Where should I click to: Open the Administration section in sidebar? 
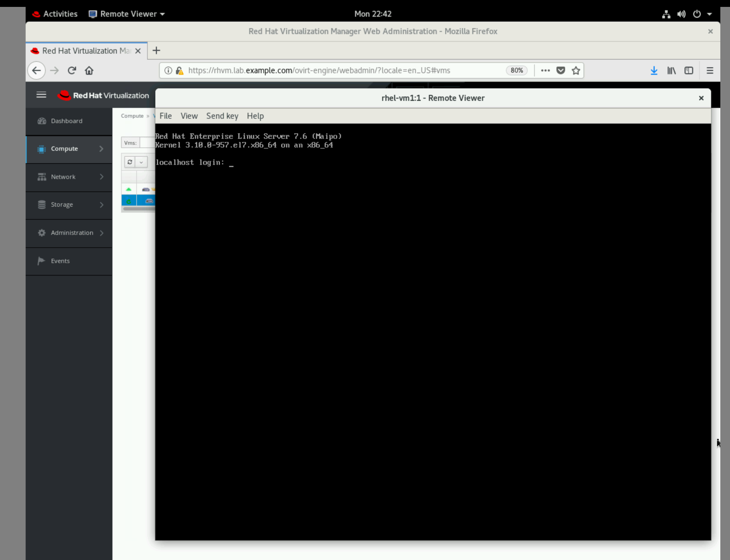pyautogui.click(x=69, y=233)
